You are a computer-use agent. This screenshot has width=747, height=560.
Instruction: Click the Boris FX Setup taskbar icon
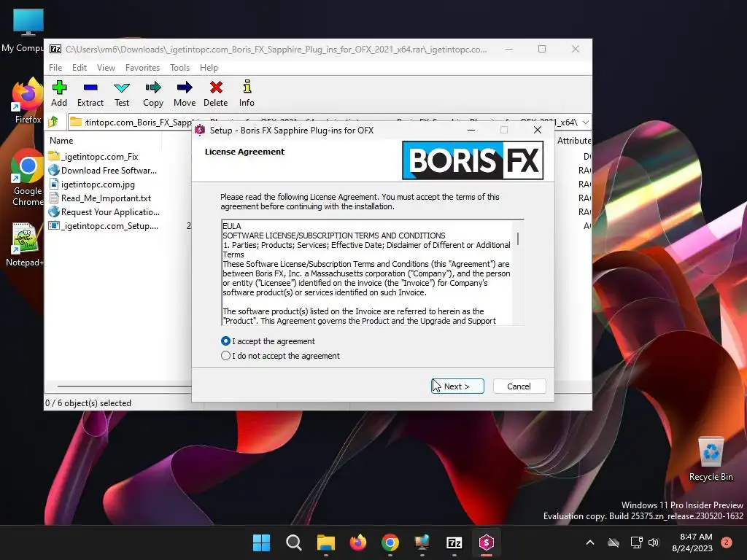[x=486, y=542]
